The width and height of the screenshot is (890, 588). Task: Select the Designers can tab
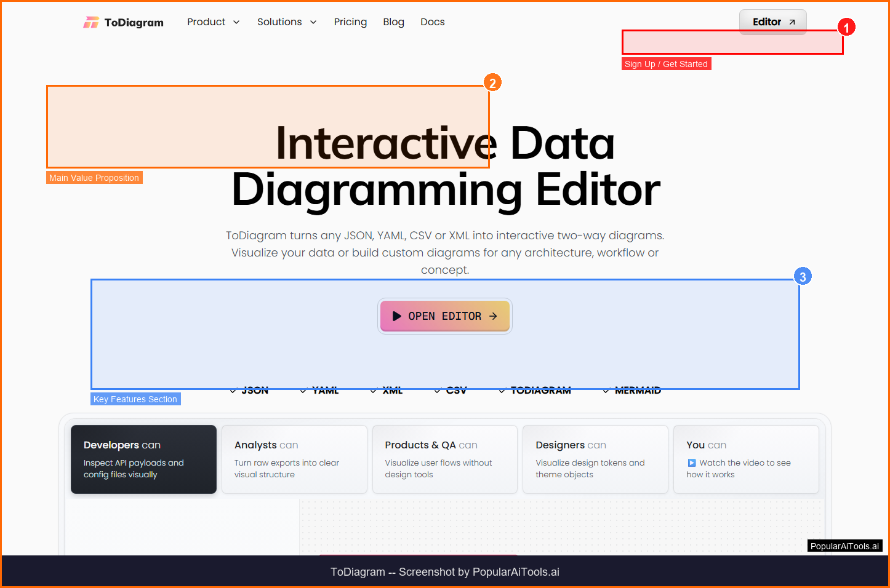pyautogui.click(x=595, y=459)
